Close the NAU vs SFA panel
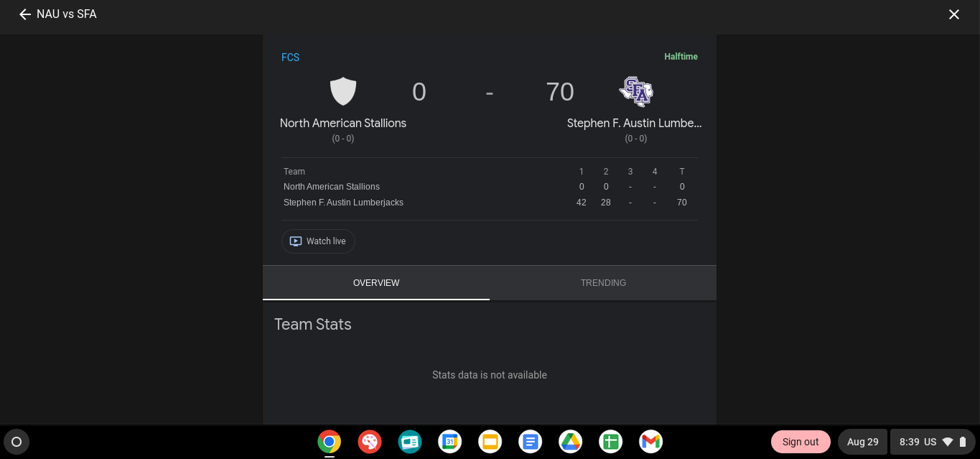The width and height of the screenshot is (980, 459). point(953,14)
